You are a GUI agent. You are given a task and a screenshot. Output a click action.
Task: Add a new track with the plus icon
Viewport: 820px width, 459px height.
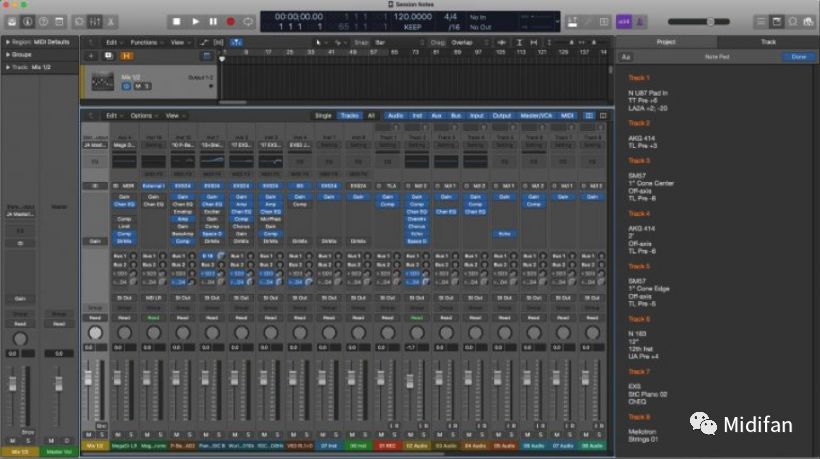pyautogui.click(x=91, y=55)
